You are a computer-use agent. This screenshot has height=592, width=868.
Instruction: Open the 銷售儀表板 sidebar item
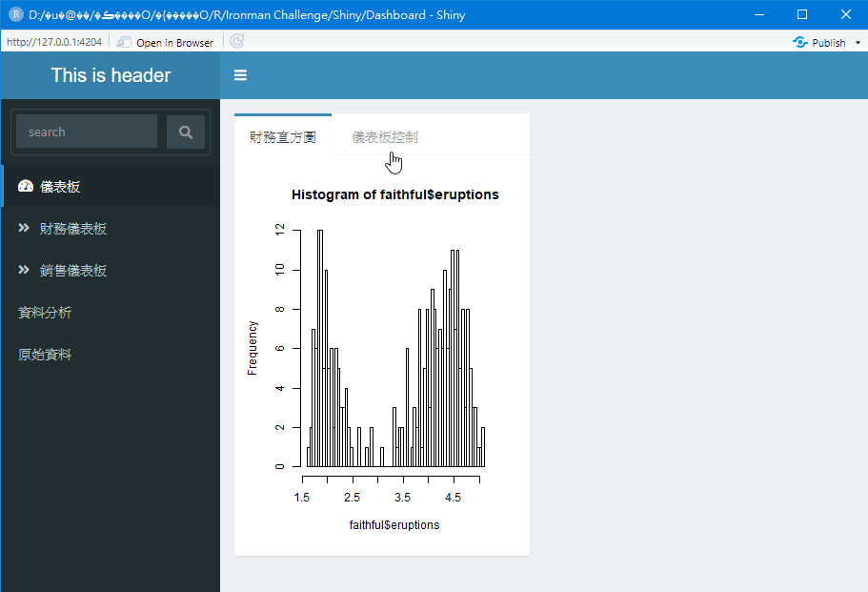pyautogui.click(x=111, y=270)
